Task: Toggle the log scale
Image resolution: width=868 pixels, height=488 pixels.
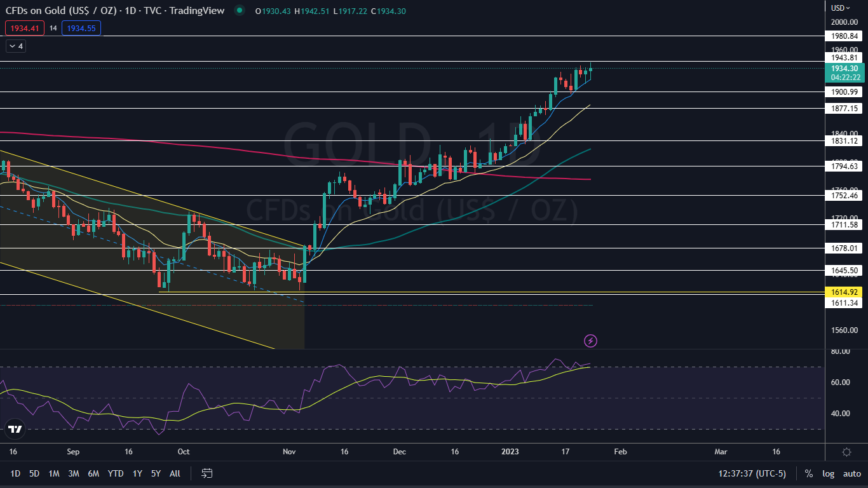Action: pos(828,473)
